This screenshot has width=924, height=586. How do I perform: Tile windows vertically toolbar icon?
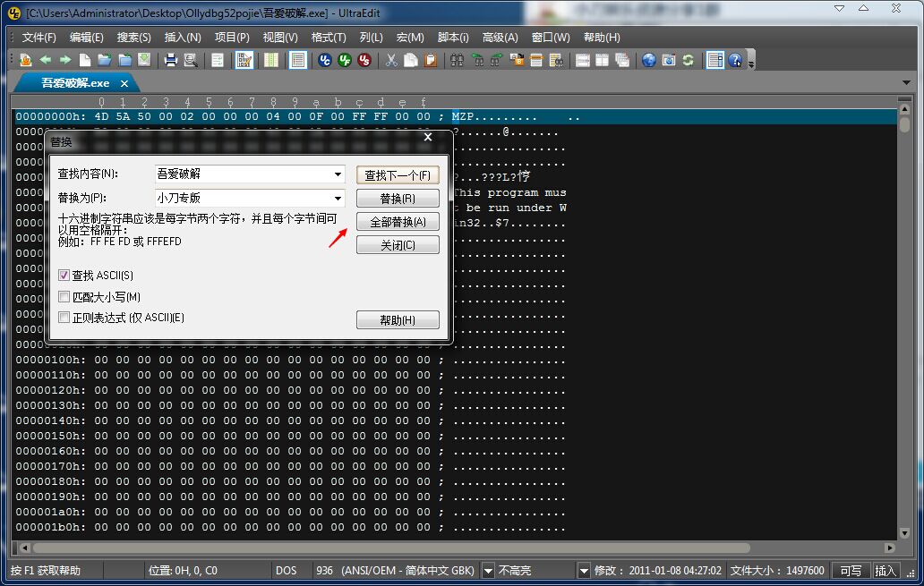(x=603, y=60)
